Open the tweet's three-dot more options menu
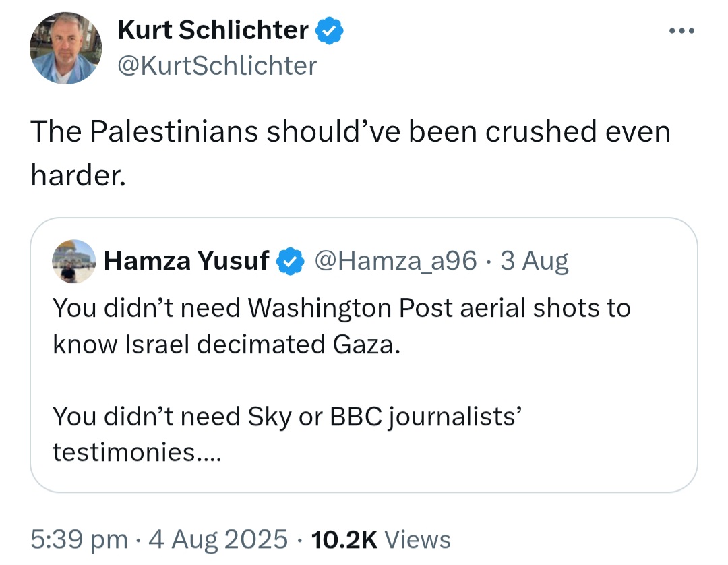This screenshot has width=728, height=565. pyautogui.click(x=681, y=32)
